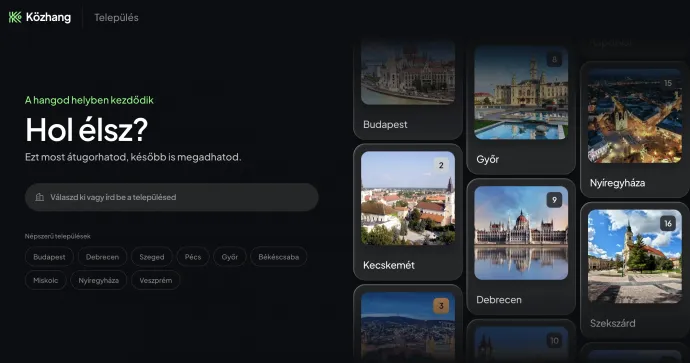Select the Debrecen chip
This screenshot has width=690, height=363.
pyautogui.click(x=103, y=257)
